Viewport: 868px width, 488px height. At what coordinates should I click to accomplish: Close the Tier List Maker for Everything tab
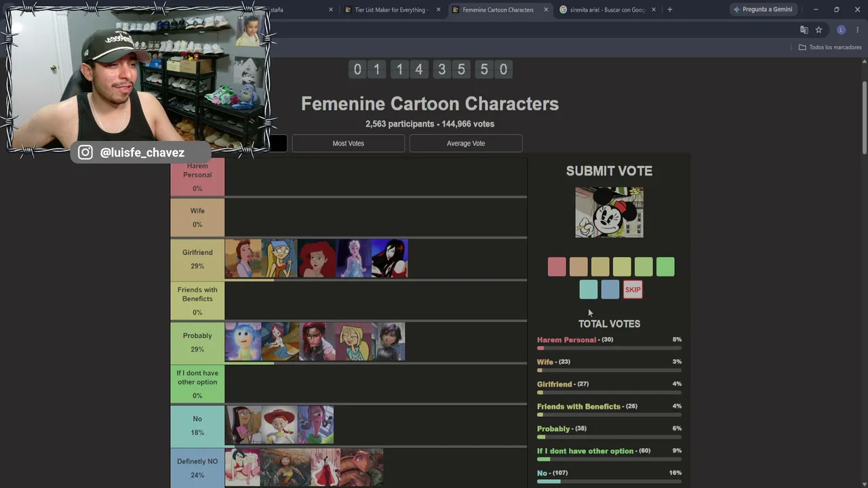[x=438, y=9]
